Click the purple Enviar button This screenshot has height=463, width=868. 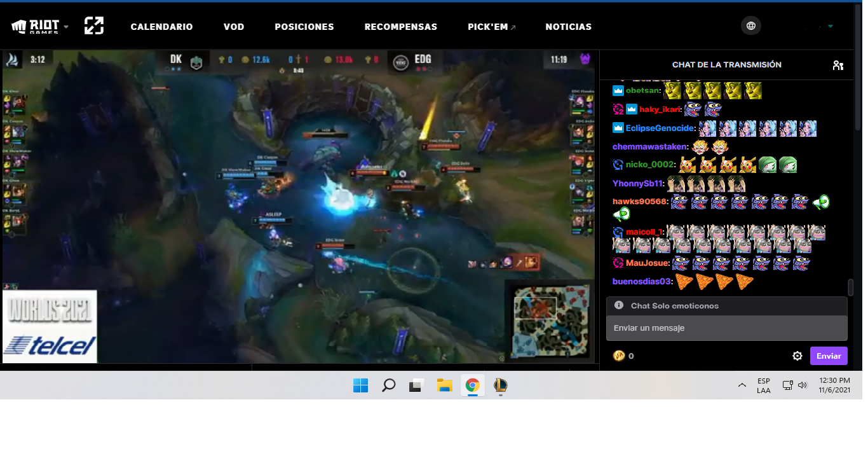coord(829,356)
